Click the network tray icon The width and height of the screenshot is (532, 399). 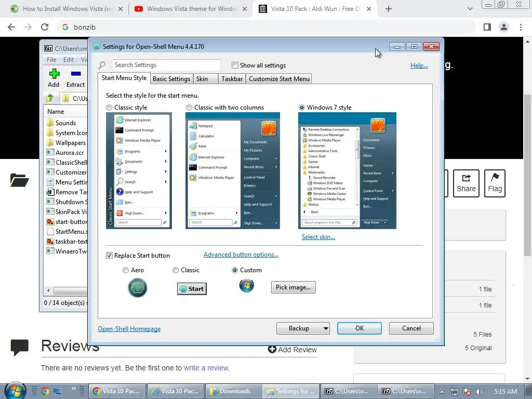click(454, 392)
